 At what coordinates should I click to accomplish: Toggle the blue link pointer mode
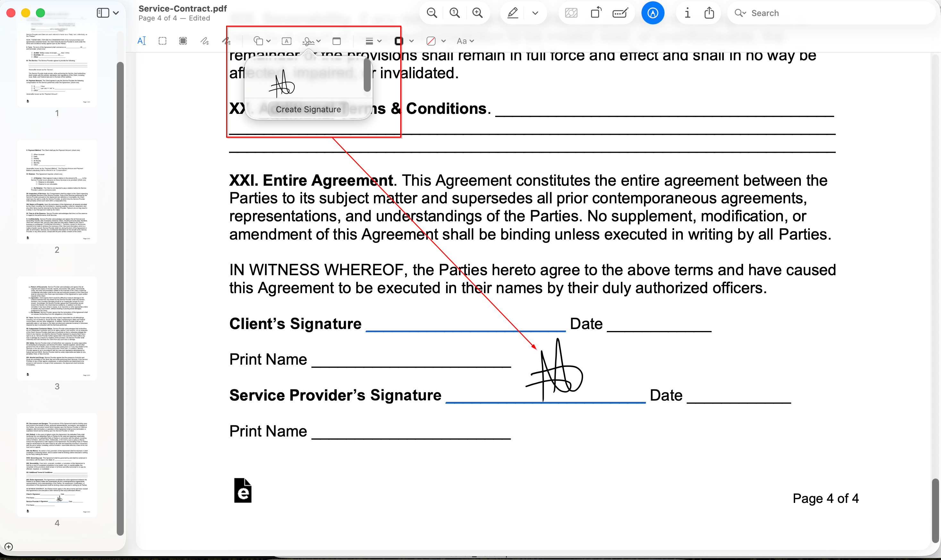pos(653,13)
